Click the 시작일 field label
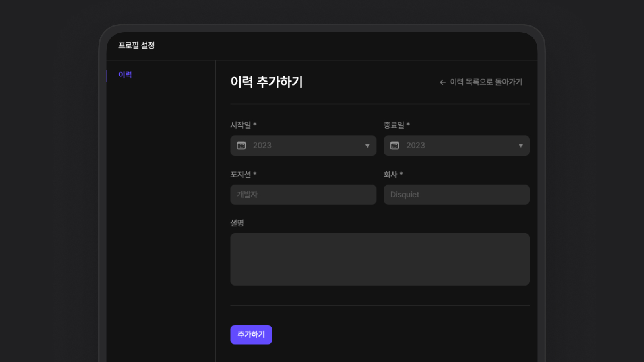Viewport: 644px width, 362px height. (241, 125)
